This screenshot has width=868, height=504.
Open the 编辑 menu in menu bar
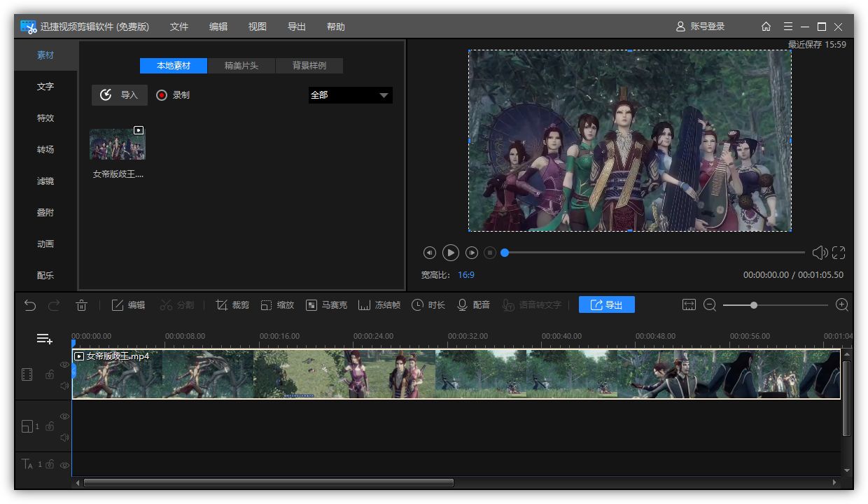point(218,27)
